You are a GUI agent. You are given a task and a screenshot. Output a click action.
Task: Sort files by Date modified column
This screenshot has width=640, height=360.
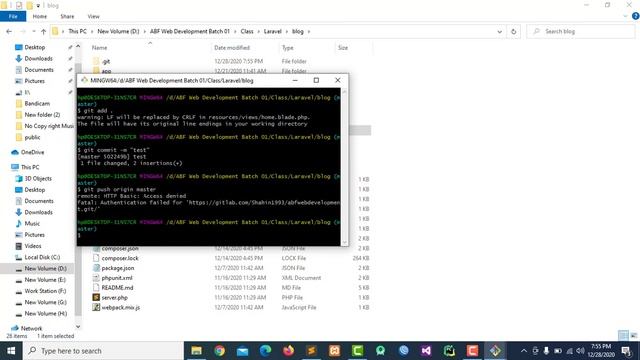pos(232,48)
